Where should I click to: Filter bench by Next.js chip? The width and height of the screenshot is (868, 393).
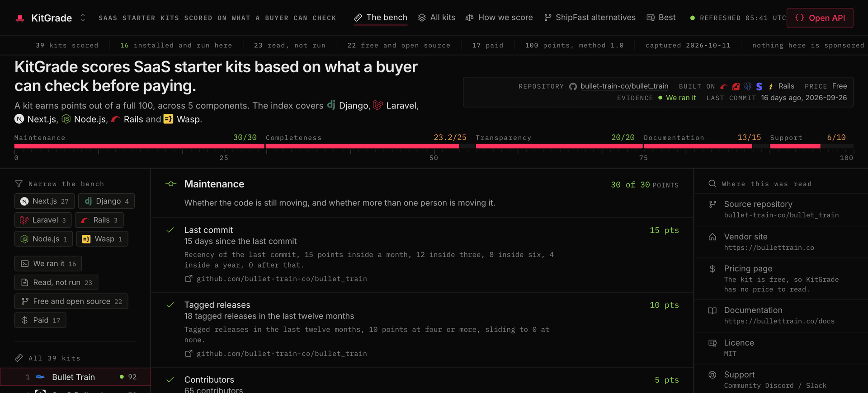click(x=43, y=201)
